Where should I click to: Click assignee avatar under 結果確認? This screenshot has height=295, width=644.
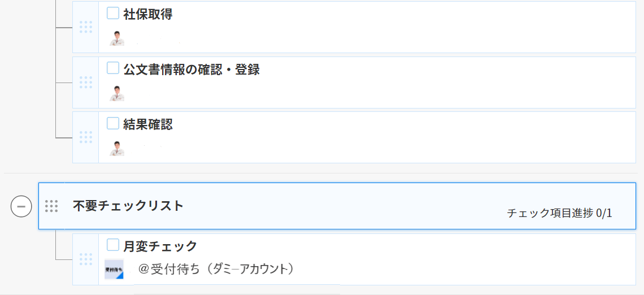click(x=117, y=148)
